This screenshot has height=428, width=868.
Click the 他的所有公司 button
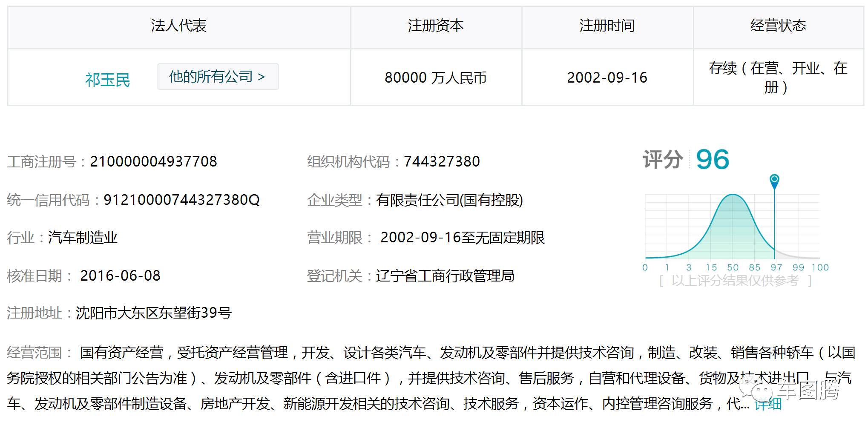tap(218, 77)
